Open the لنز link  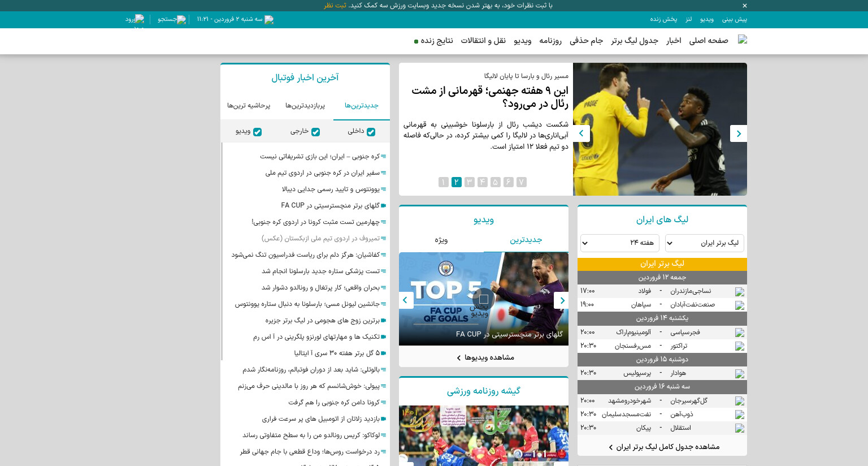click(689, 19)
